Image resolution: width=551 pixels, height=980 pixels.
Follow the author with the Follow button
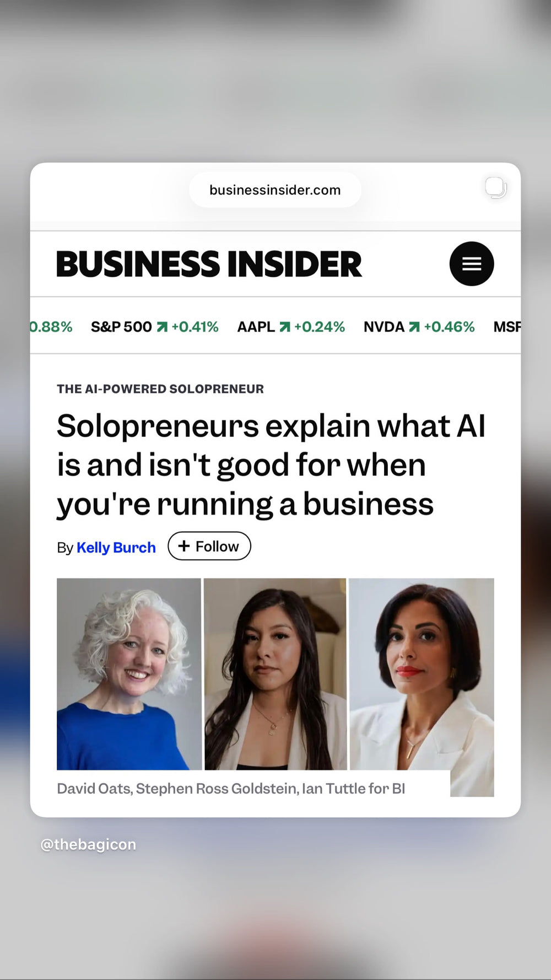pyautogui.click(x=209, y=546)
